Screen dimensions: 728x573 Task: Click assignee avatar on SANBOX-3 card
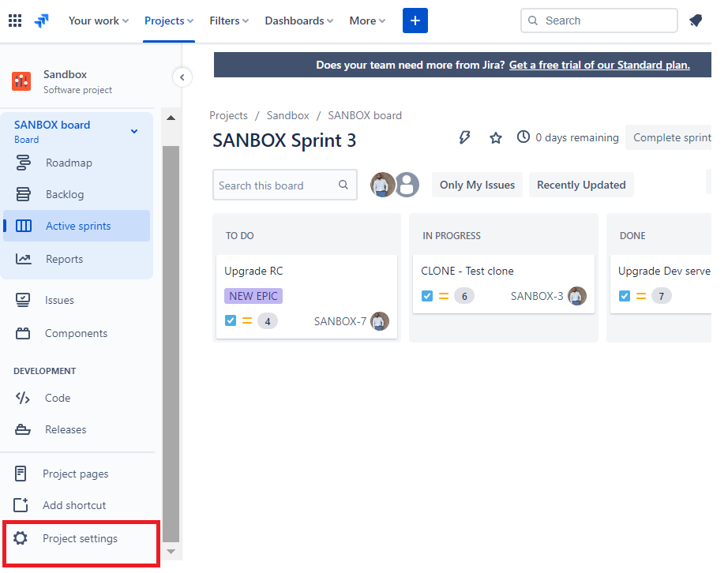(x=577, y=296)
